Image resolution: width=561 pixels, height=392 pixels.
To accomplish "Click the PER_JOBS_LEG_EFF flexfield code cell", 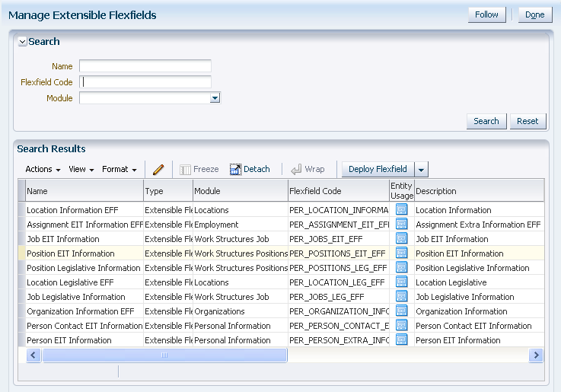I will click(x=339, y=297).
